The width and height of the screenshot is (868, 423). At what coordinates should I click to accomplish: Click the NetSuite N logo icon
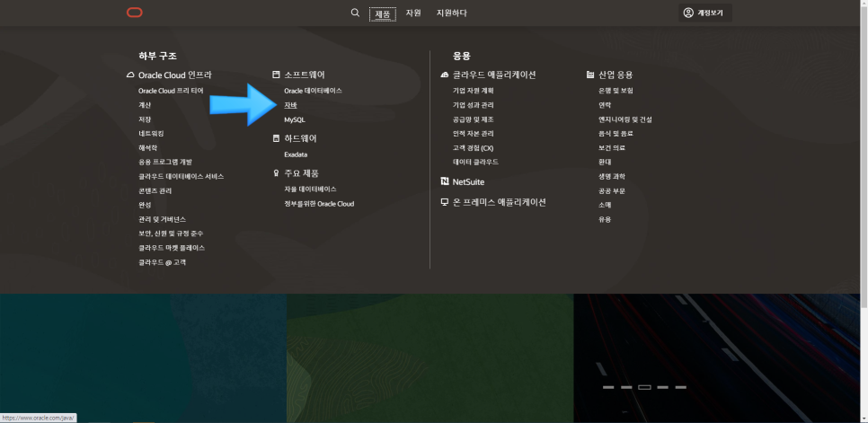(444, 181)
